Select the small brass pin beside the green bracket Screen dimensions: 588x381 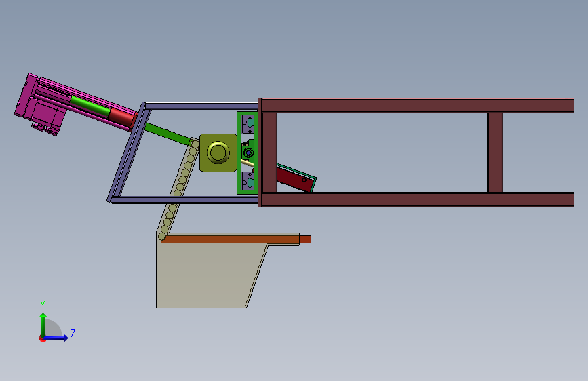click(x=247, y=163)
